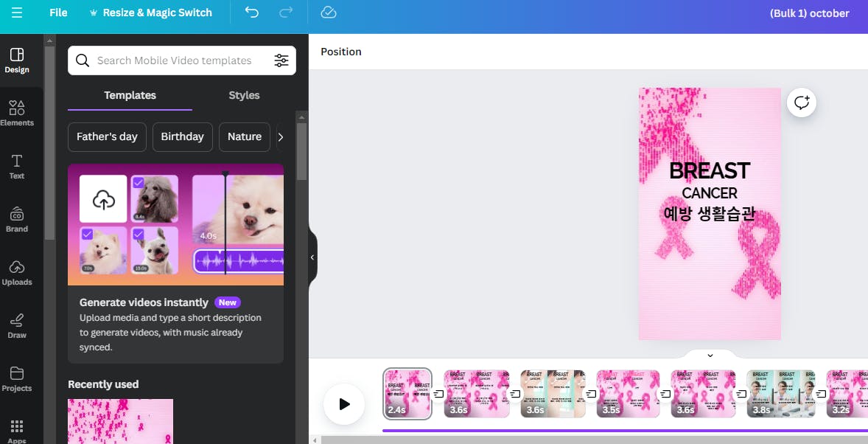Hide the timeline with the chevron

point(710,355)
